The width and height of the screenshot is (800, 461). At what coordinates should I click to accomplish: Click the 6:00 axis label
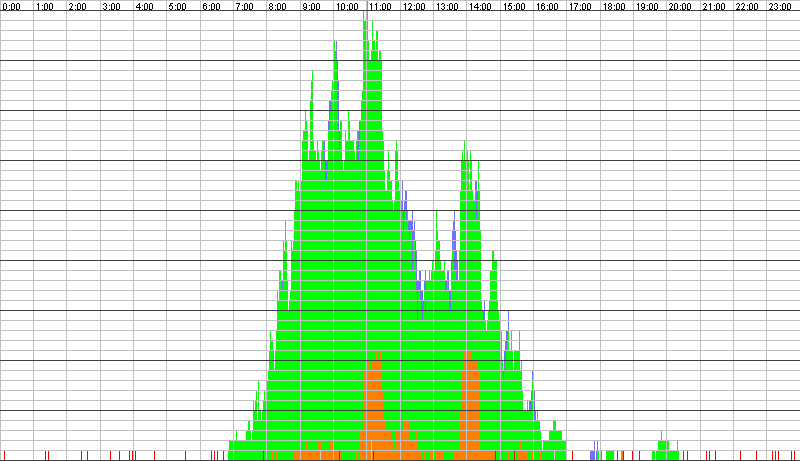(211, 7)
